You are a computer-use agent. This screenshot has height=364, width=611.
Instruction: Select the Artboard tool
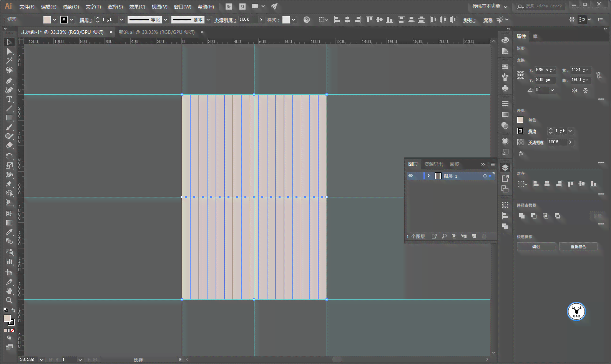click(x=9, y=272)
